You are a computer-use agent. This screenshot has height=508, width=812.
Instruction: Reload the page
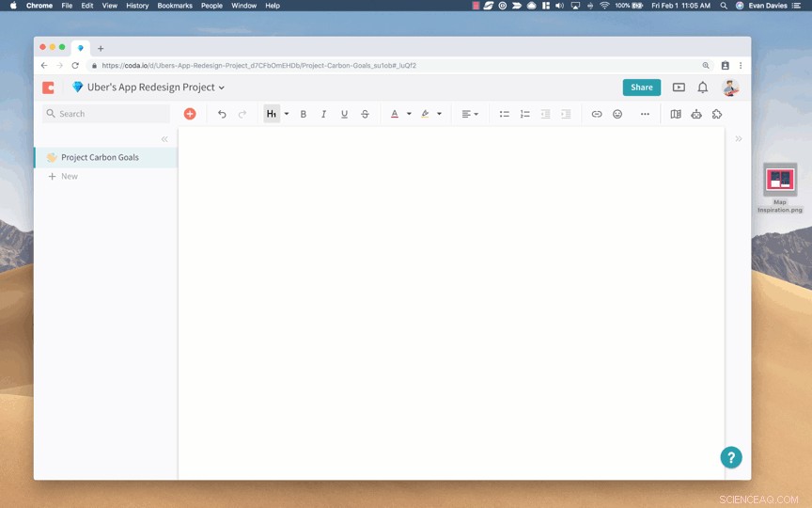click(75, 65)
